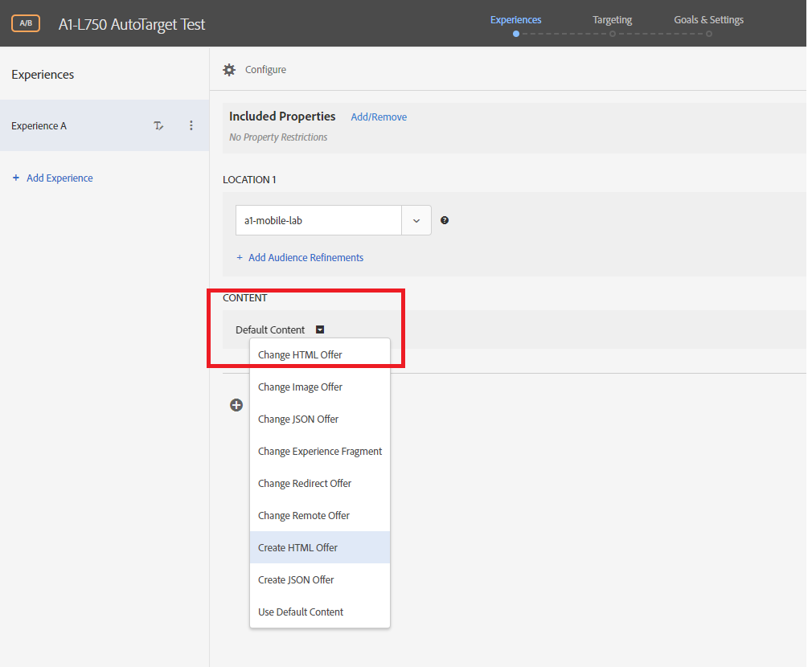Click the Configure gear icon
The image size is (812, 667).
click(x=229, y=70)
